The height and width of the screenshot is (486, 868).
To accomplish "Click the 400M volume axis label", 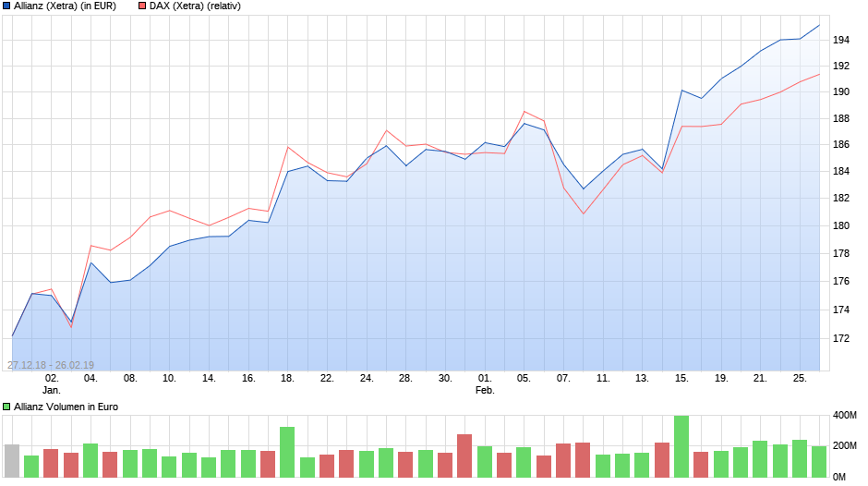I will [845, 416].
